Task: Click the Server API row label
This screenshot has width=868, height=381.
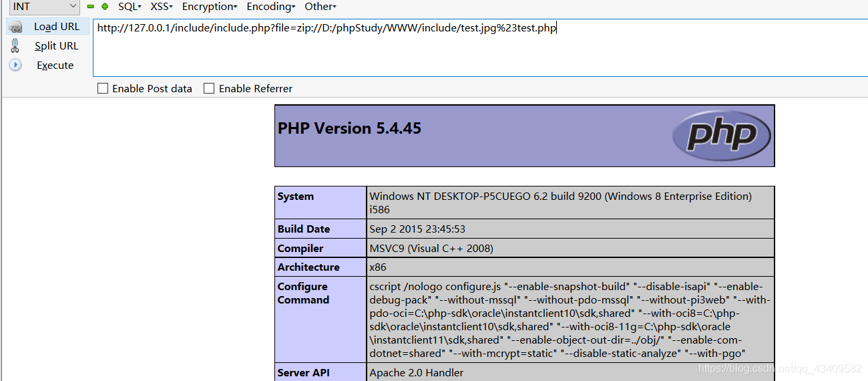Action: point(304,373)
